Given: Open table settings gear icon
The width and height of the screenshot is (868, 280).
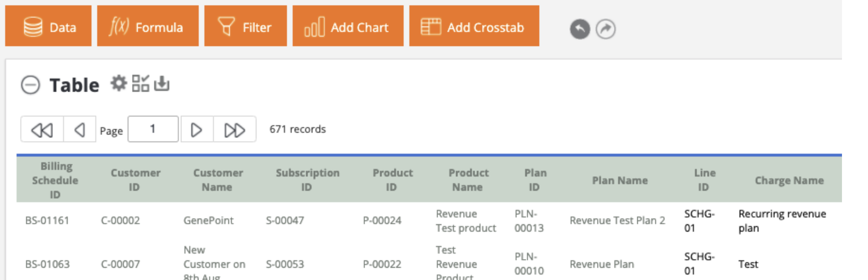Looking at the screenshot, I should 119,83.
